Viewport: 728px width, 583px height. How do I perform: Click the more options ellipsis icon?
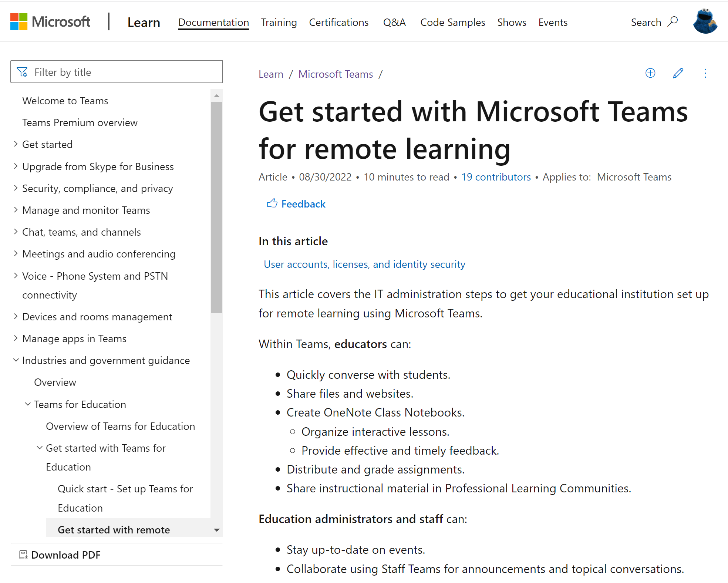pos(706,73)
